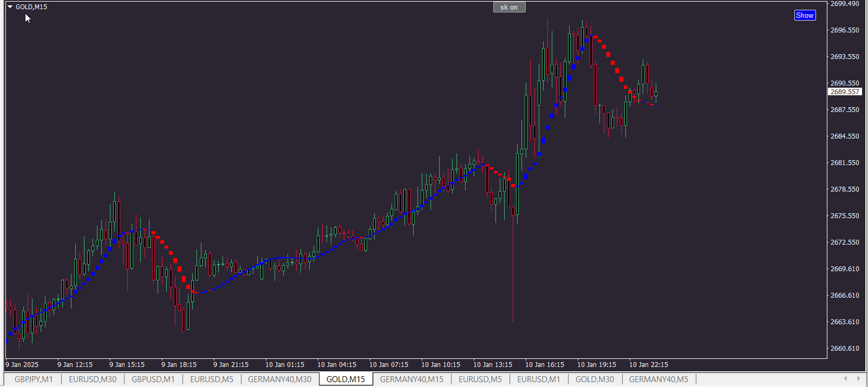Click the current price label 2689.557
This screenshot has width=868, height=387.
coord(845,92)
